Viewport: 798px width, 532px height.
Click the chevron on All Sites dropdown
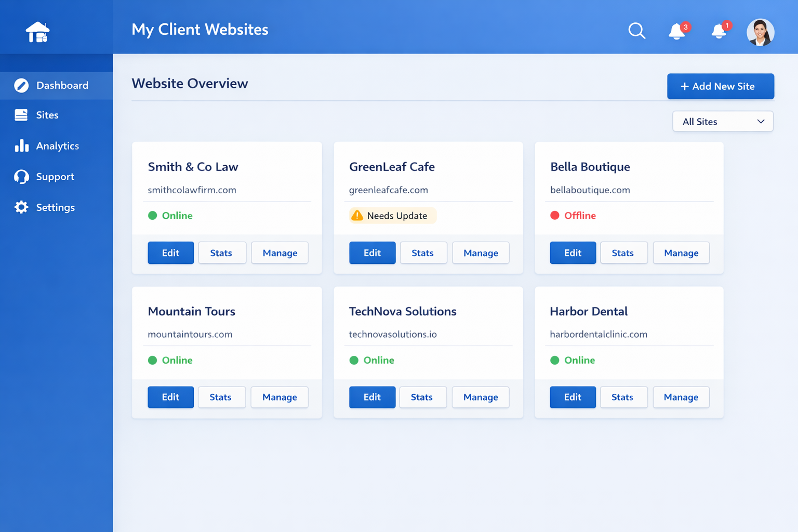coord(761,122)
